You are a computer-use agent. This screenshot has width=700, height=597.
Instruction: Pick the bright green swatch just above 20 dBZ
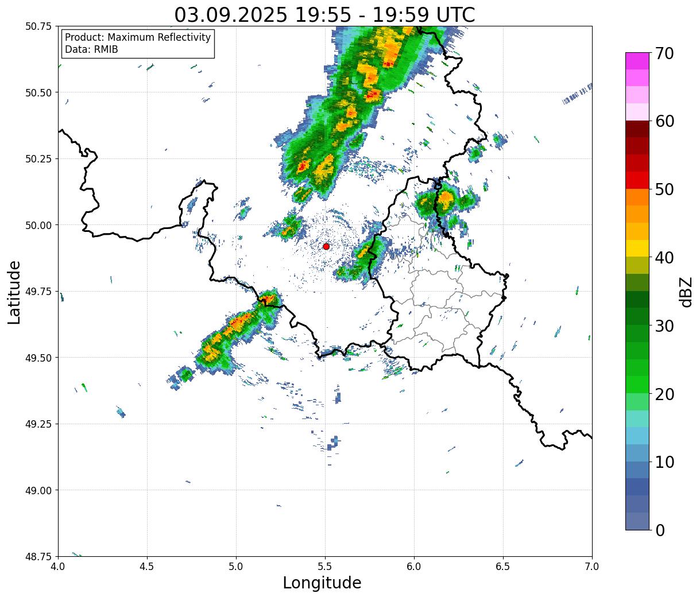point(637,385)
